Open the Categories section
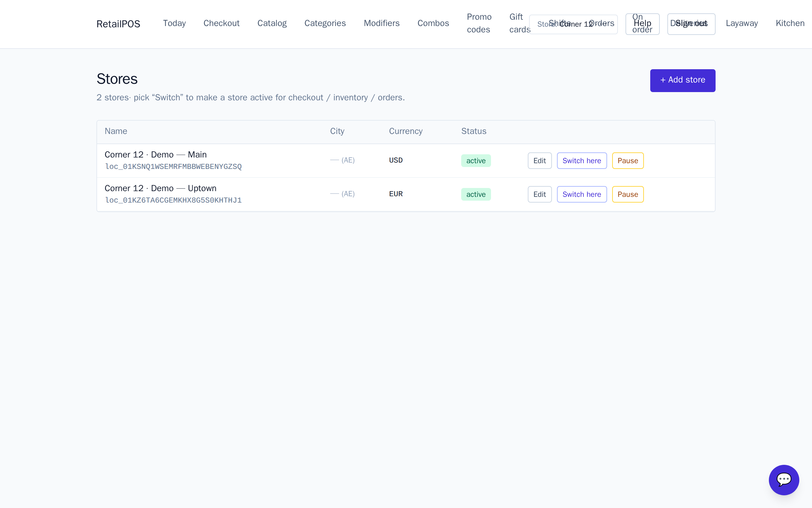Image resolution: width=812 pixels, height=508 pixels. tap(325, 23)
